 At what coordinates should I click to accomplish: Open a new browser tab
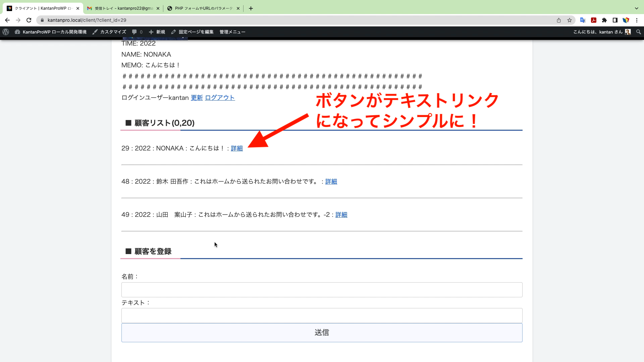251,8
